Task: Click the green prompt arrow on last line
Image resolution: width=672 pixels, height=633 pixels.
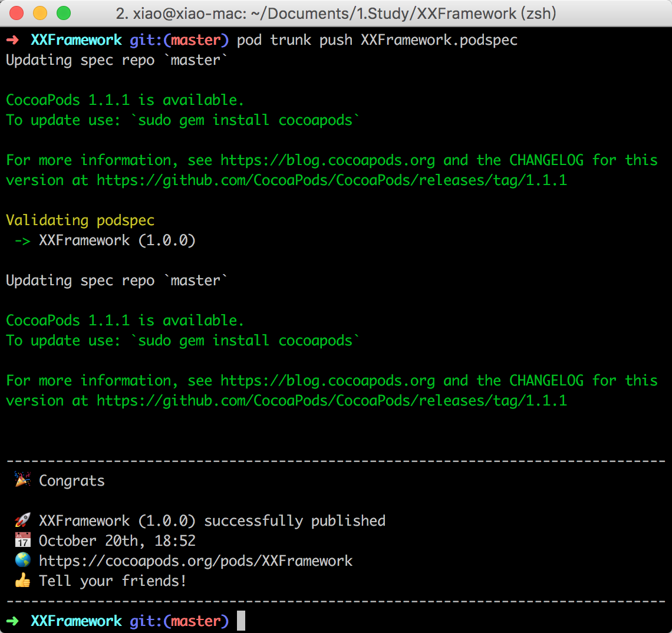Action: 13,621
